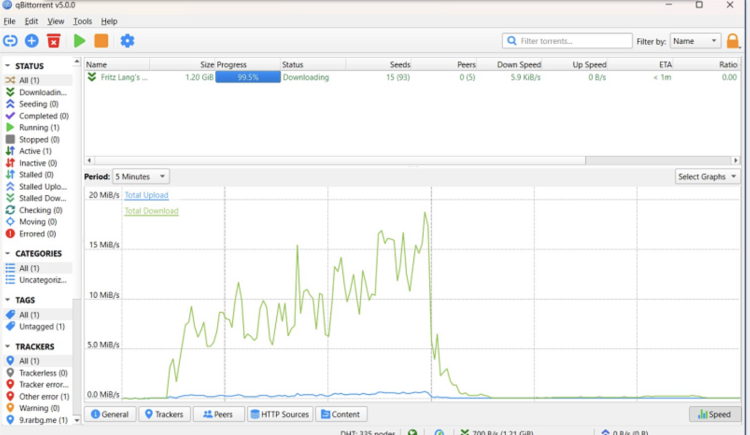Select Warning (0) tracker filter
This screenshot has height=435, width=750.
point(38,408)
